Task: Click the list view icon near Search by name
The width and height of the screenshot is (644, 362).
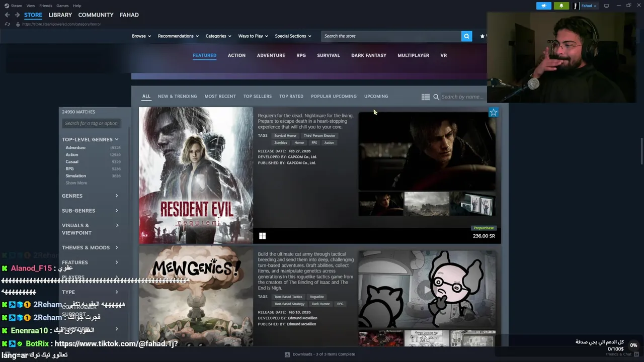Action: tap(426, 97)
